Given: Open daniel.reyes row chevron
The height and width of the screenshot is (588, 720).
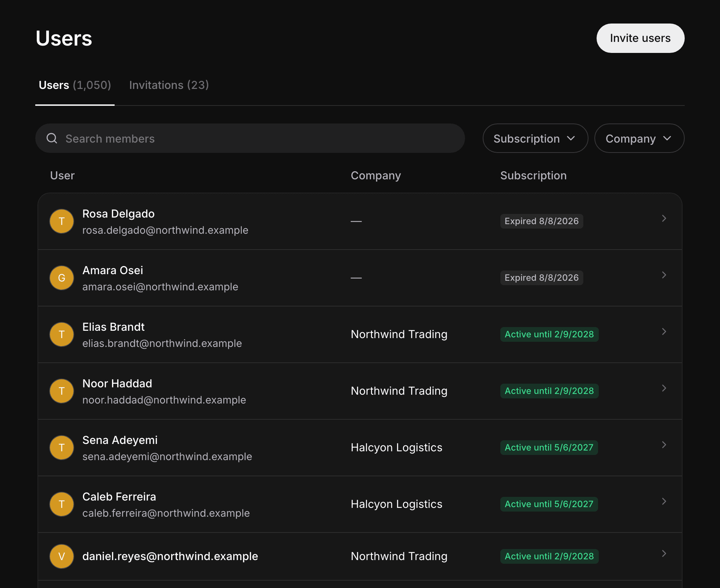Looking at the screenshot, I should [664, 554].
